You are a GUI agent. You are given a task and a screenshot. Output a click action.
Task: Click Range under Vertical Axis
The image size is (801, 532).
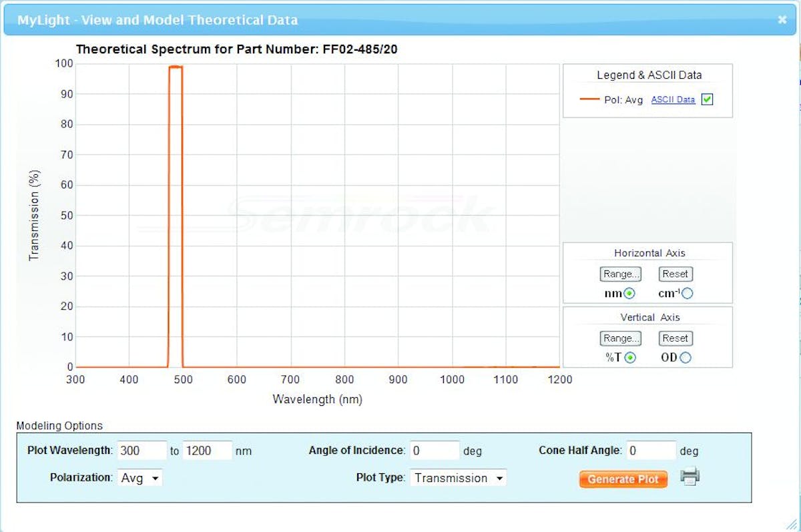[619, 338]
